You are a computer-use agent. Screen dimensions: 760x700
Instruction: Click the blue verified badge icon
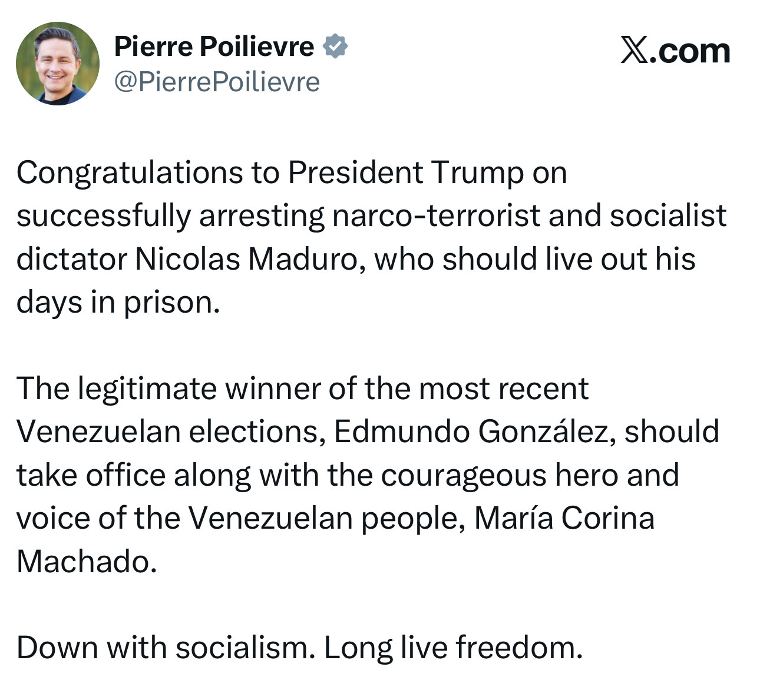coord(335,46)
